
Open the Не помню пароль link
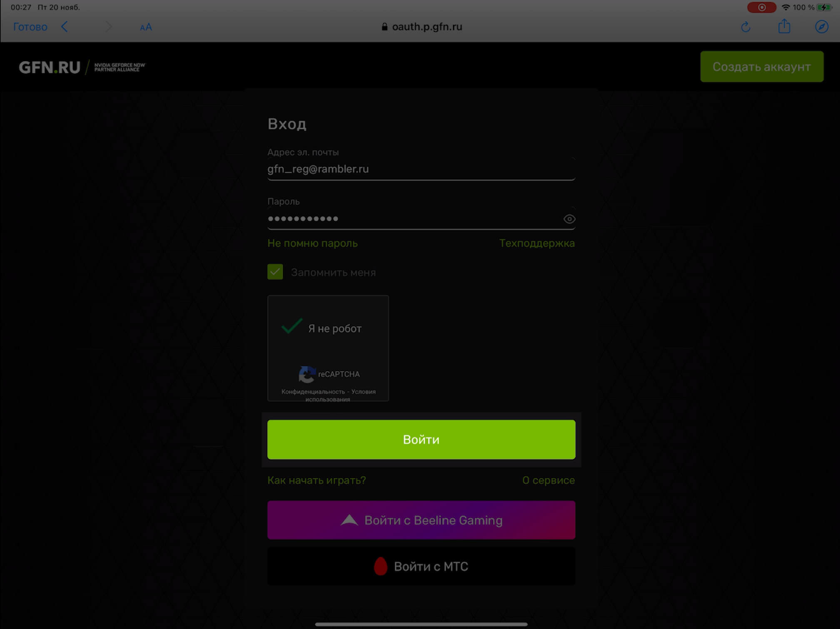click(312, 243)
